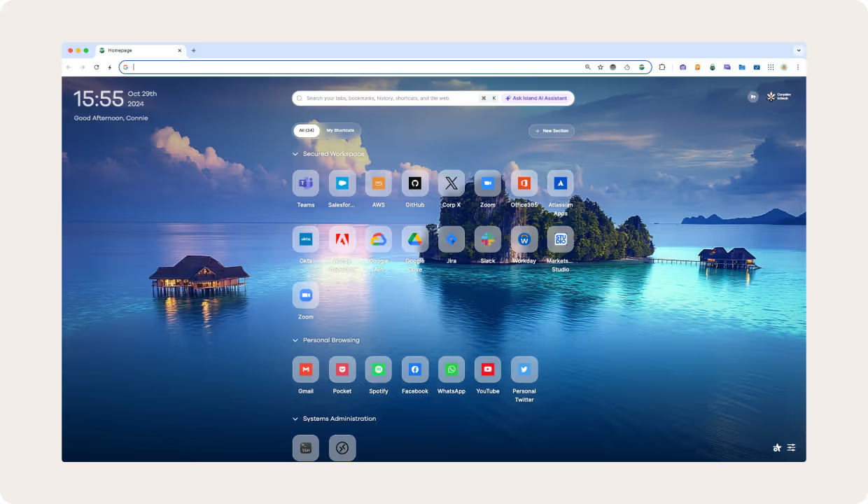The height and width of the screenshot is (504, 868).
Task: Launch the Jira shortcut
Action: 451,239
